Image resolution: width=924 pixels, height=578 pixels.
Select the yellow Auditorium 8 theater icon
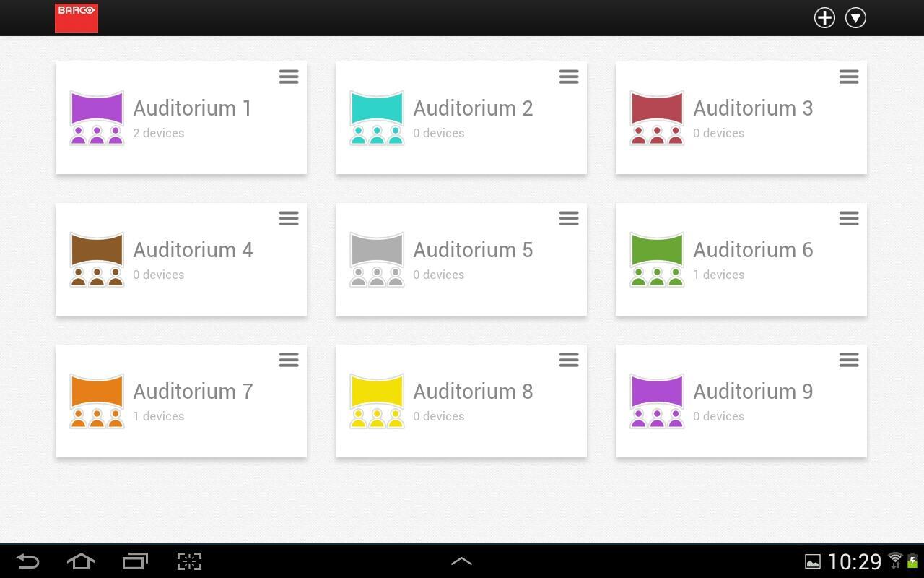[x=377, y=401]
